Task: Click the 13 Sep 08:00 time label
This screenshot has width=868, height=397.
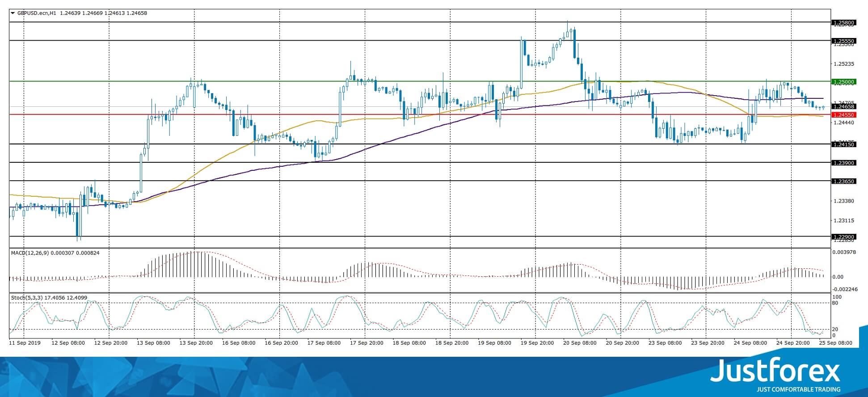Action: point(153,343)
